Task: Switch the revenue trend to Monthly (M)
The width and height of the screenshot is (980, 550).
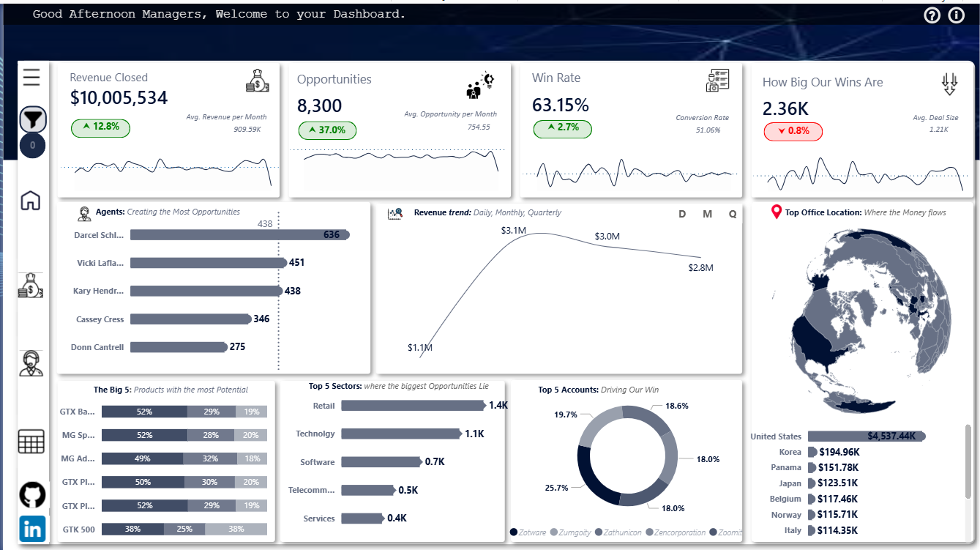Action: point(707,214)
